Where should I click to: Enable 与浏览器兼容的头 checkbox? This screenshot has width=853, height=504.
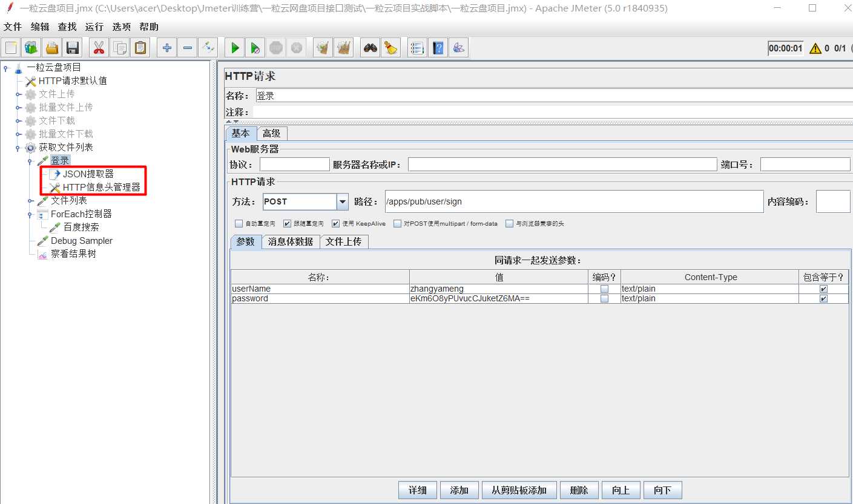coord(509,223)
